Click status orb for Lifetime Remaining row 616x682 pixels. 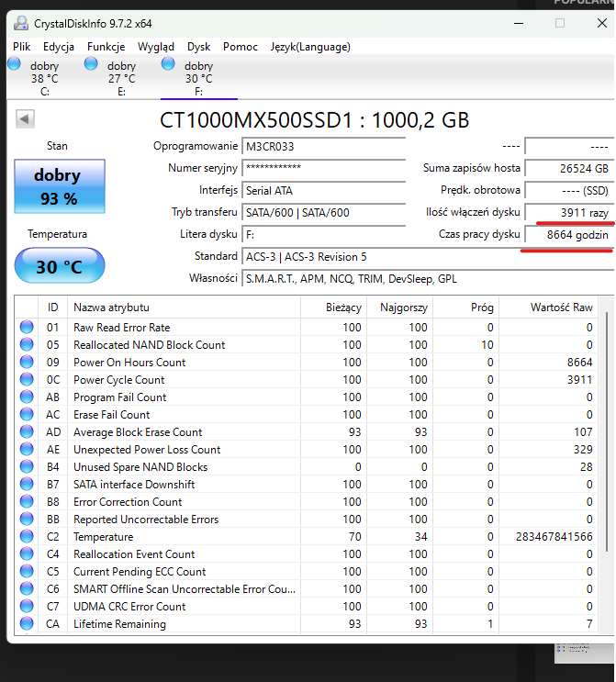tap(27, 624)
